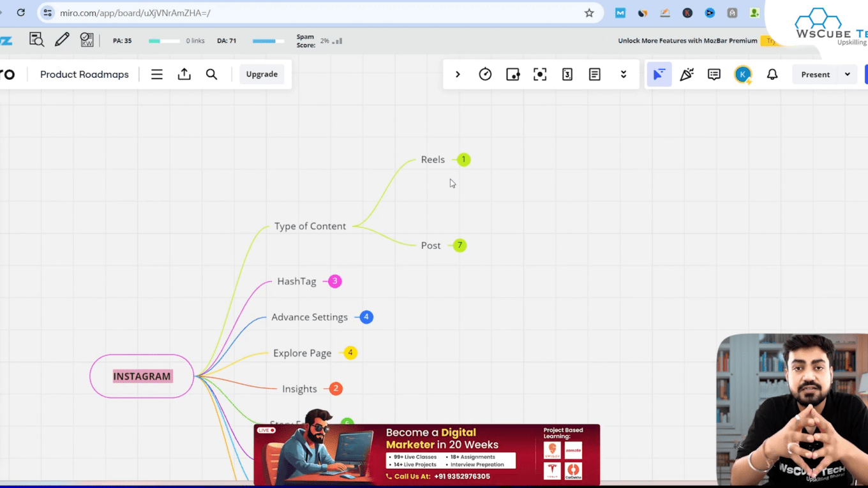Open the voting tool icon in the collaboration toolbar
Screen dimensions: 868x488
tap(513, 75)
